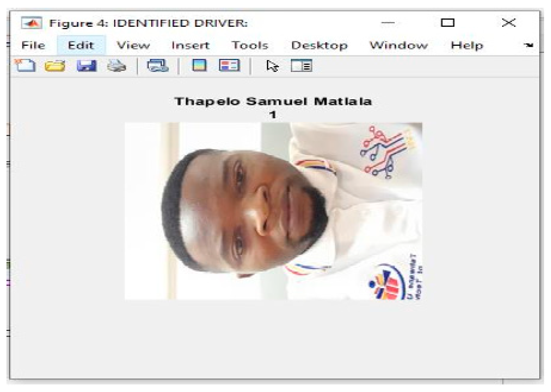Open the Property Inspector from toolbar
Screen dimensions: 551x392
click(x=301, y=66)
